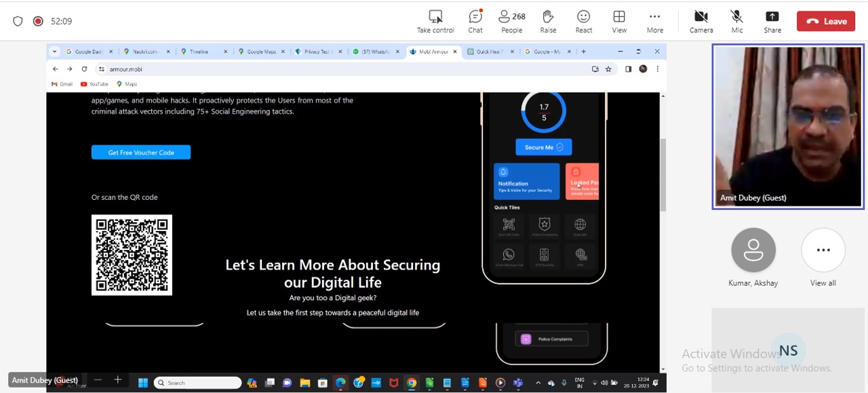Open the Gmail bookmark
Viewport: 868px width, 393px height.
click(x=62, y=84)
